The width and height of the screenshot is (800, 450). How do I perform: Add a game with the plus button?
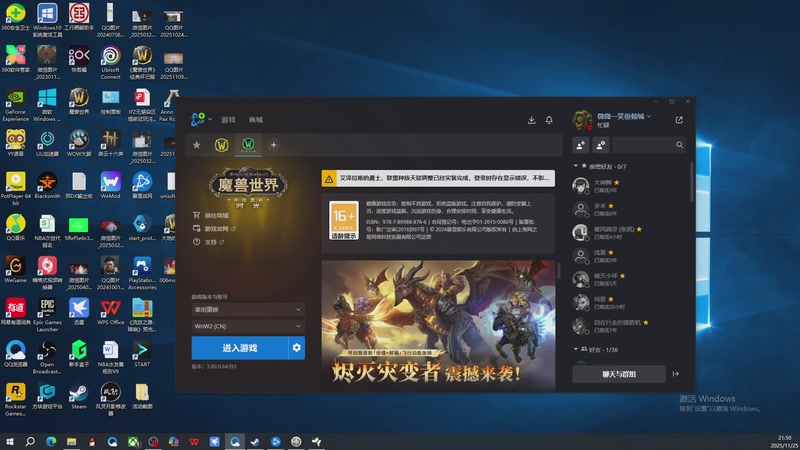pos(273,145)
